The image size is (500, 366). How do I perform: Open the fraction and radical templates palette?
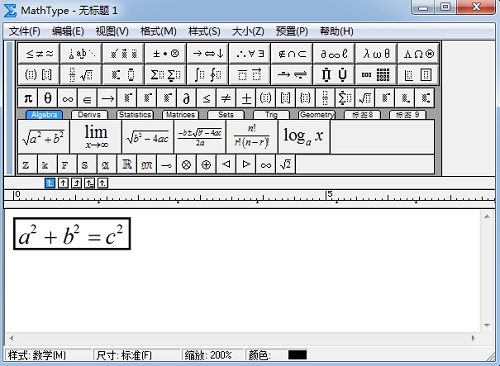pyautogui.click(x=81, y=74)
